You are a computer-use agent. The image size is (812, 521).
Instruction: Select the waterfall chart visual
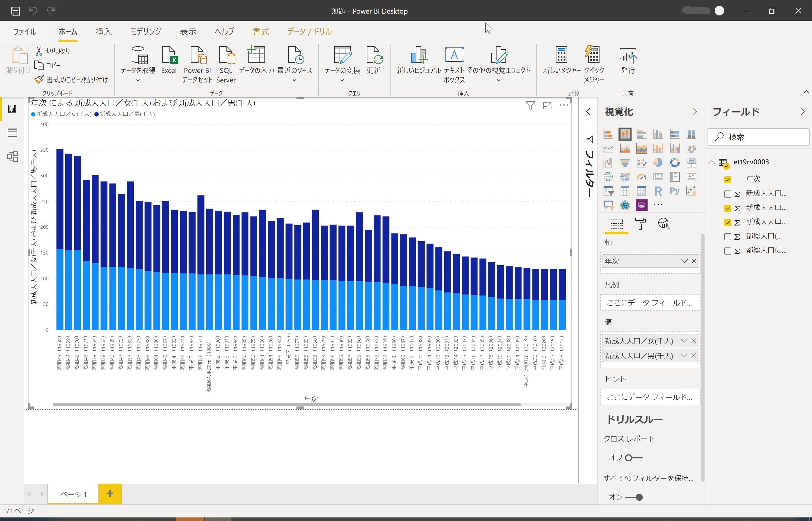click(x=608, y=163)
